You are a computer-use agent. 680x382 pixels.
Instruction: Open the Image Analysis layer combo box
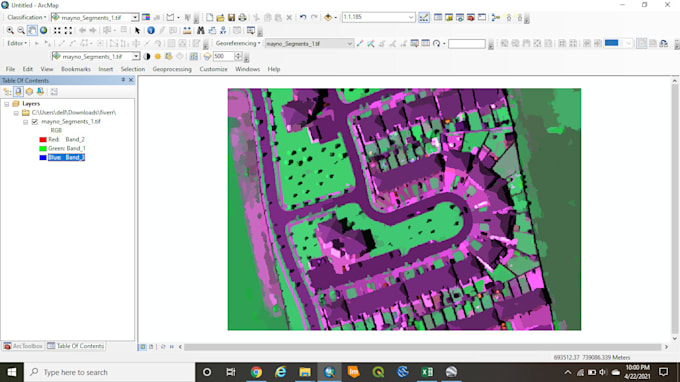(96, 56)
